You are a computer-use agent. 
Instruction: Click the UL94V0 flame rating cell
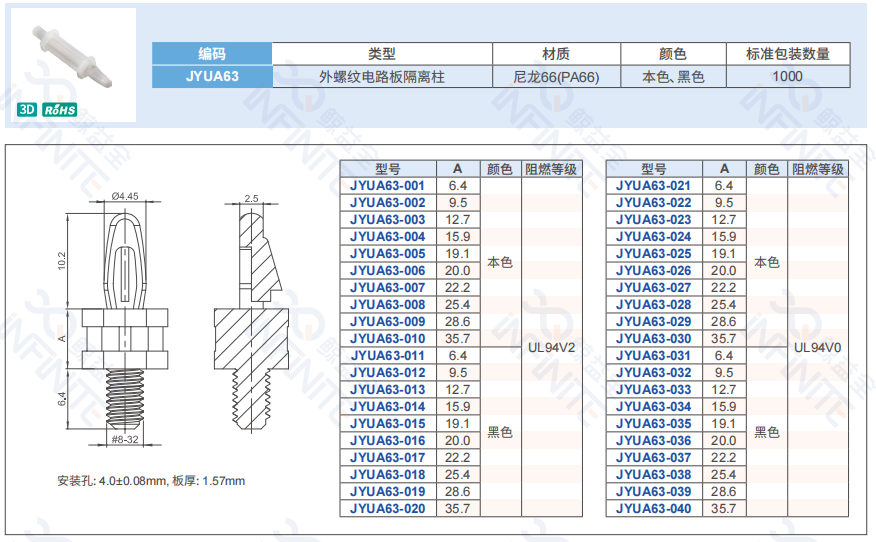817,348
